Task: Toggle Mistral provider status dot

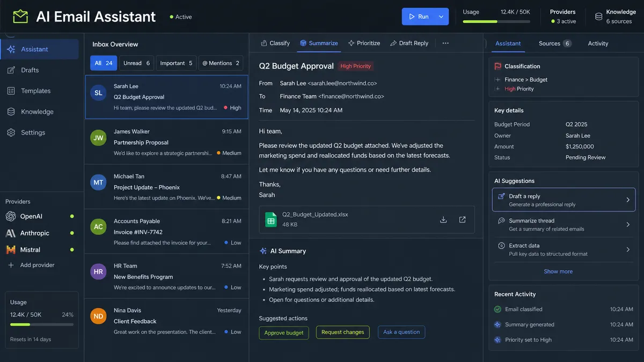Action: click(72, 250)
